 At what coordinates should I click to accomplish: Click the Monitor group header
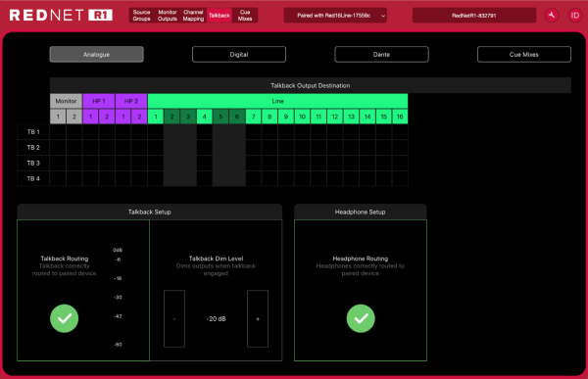coord(66,101)
